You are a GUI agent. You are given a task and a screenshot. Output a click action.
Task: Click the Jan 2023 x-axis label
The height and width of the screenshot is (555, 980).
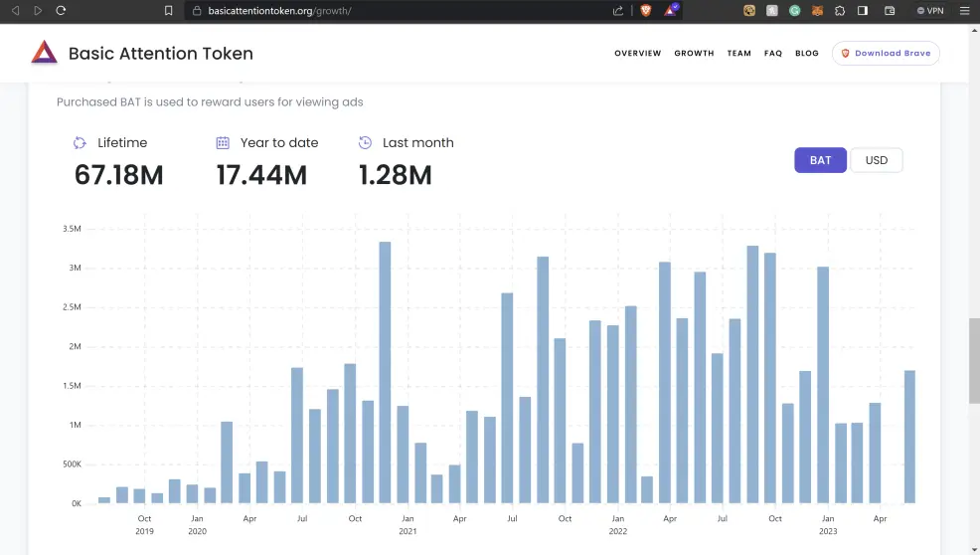click(x=828, y=524)
